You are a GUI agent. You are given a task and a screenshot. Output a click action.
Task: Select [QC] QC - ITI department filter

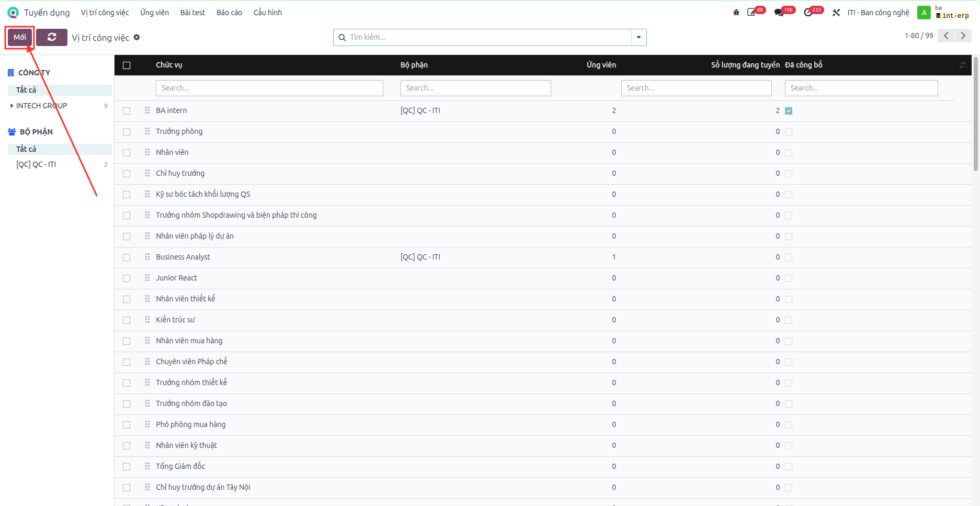click(60, 164)
